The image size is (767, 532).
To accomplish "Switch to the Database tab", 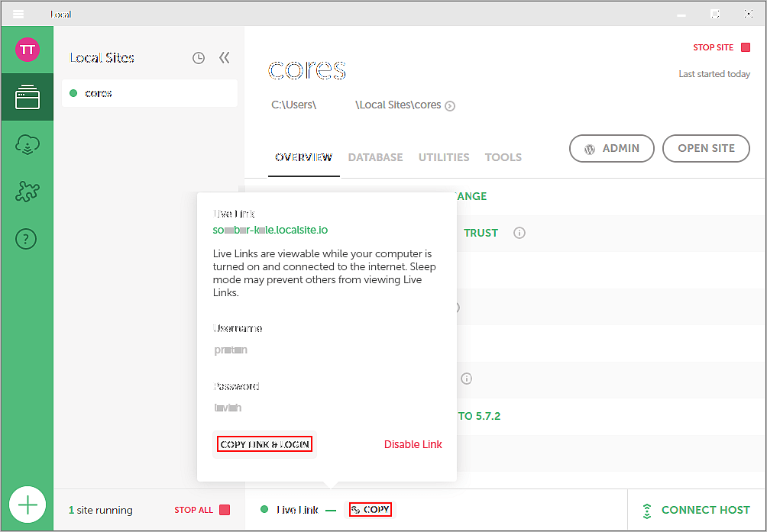I will [375, 157].
